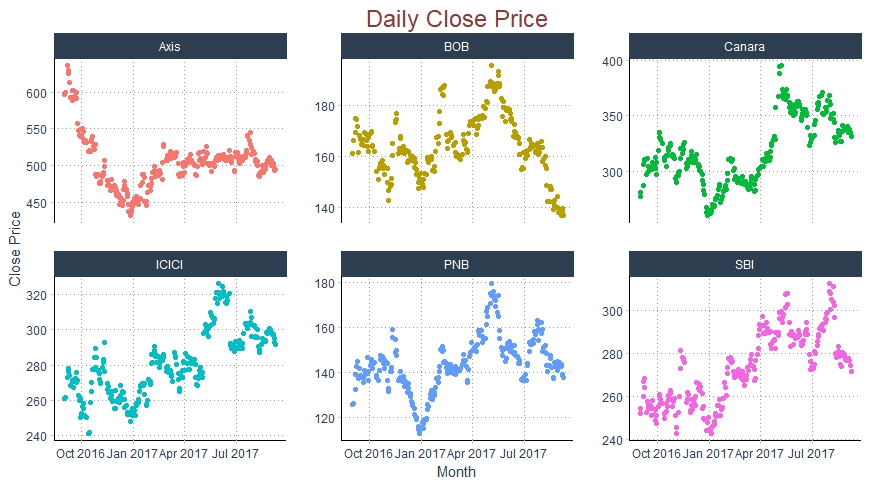
Task: Click "Jan 2017" tick label under PNB chart
Action: pos(419,453)
